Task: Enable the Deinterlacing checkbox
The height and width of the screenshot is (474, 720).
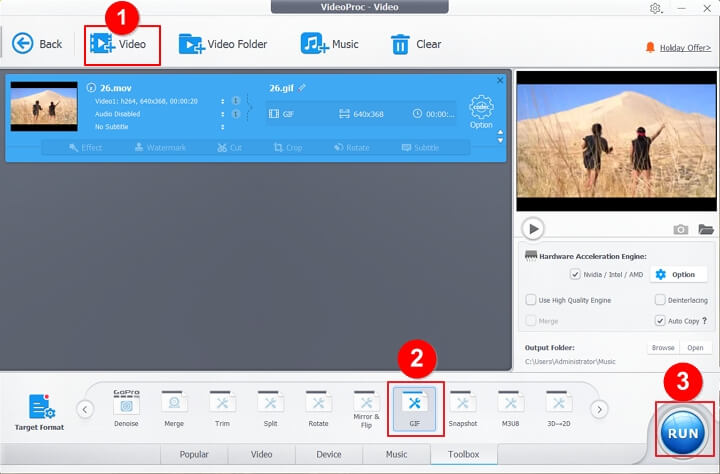Action: pos(660,300)
